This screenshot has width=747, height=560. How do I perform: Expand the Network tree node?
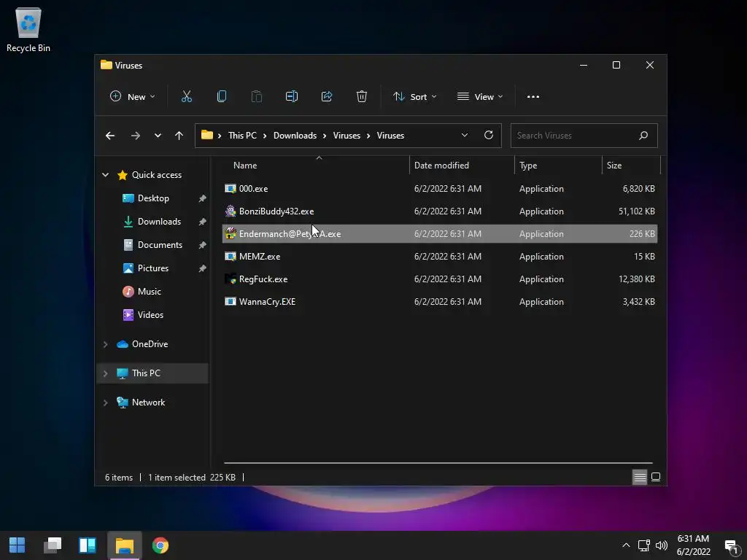[x=105, y=402]
